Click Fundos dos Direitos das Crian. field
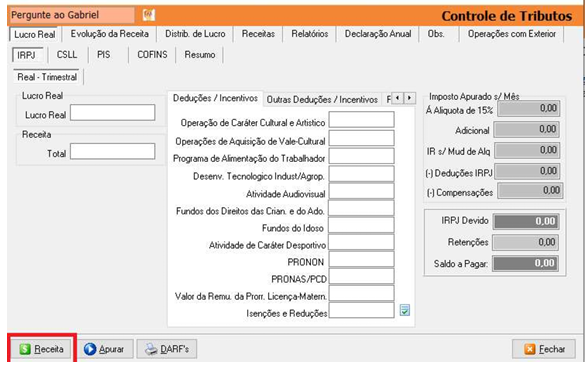Screen dimensions: 588x365 [362, 208]
